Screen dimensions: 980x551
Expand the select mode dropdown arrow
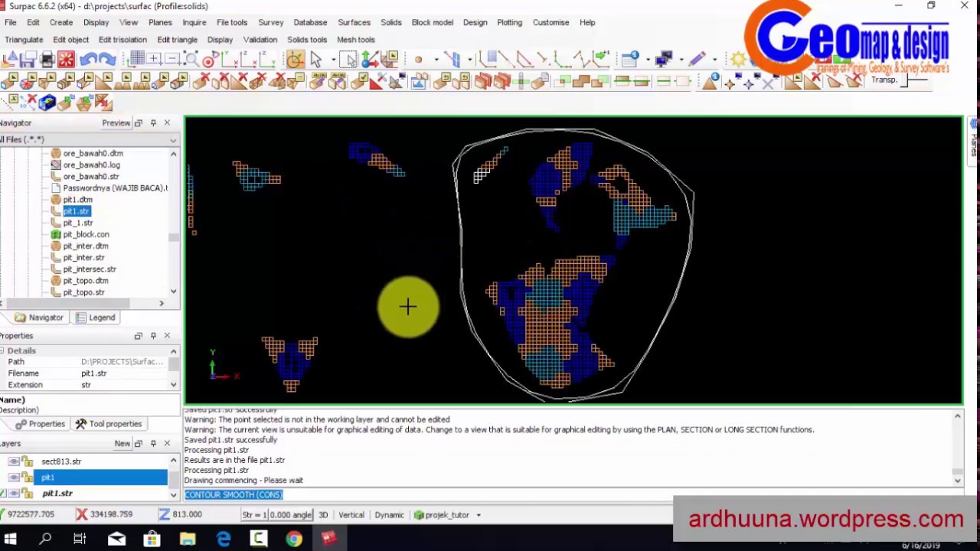tap(333, 59)
